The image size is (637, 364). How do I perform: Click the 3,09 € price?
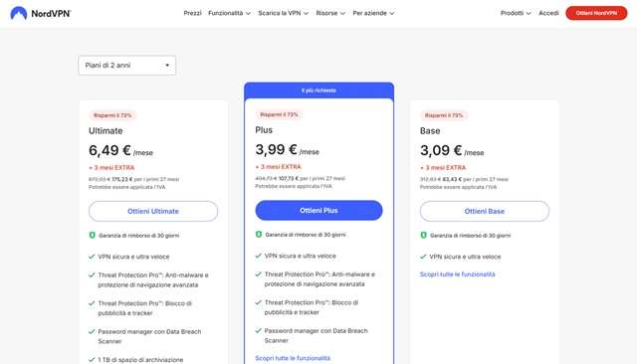click(x=441, y=150)
